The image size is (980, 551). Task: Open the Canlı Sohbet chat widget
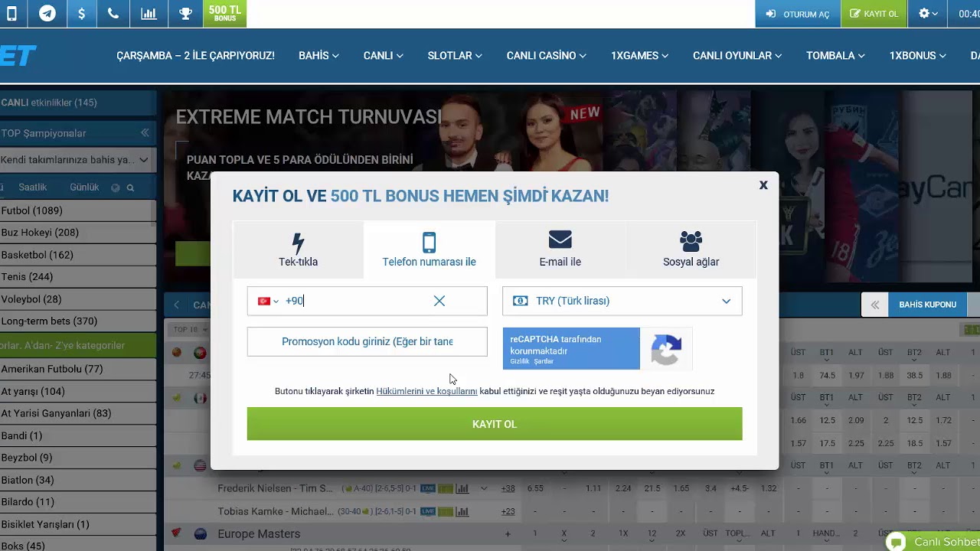click(x=933, y=542)
